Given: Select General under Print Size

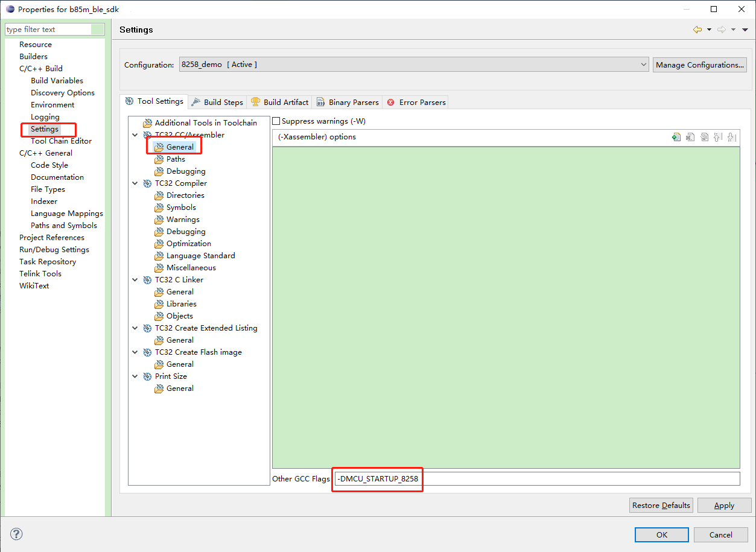Looking at the screenshot, I should (180, 388).
